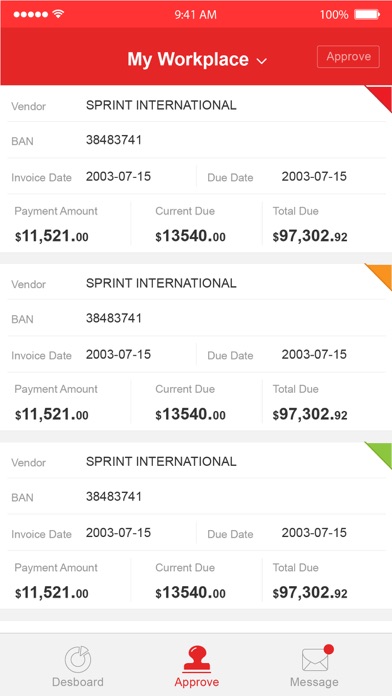Viewport: 392px width, 696px height.
Task: Select the Approve stamp icon tab
Action: click(197, 659)
